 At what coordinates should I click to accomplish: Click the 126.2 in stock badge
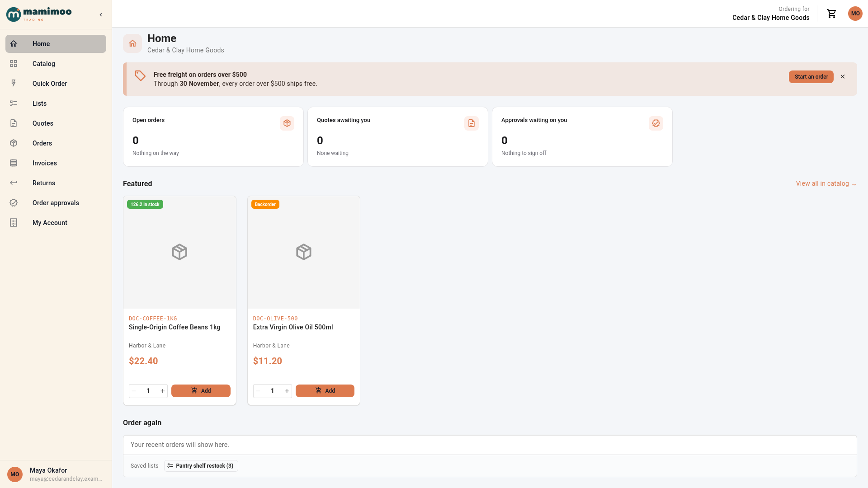pos(145,205)
